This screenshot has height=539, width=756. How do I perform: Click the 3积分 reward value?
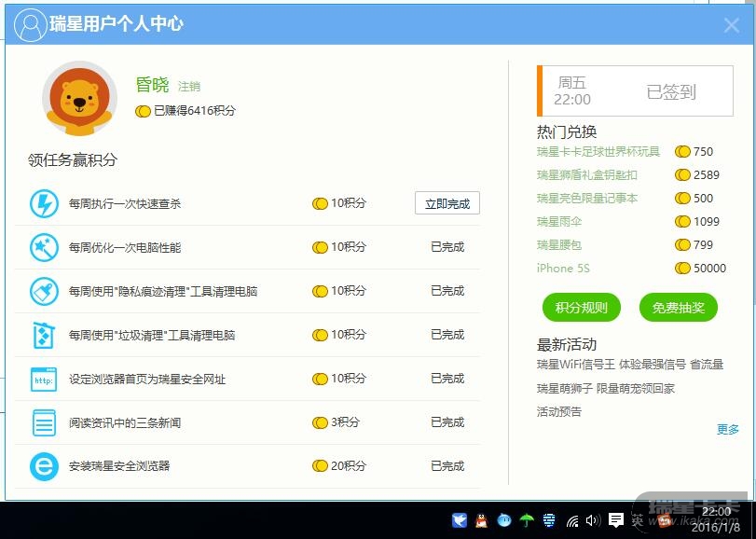[x=345, y=422]
